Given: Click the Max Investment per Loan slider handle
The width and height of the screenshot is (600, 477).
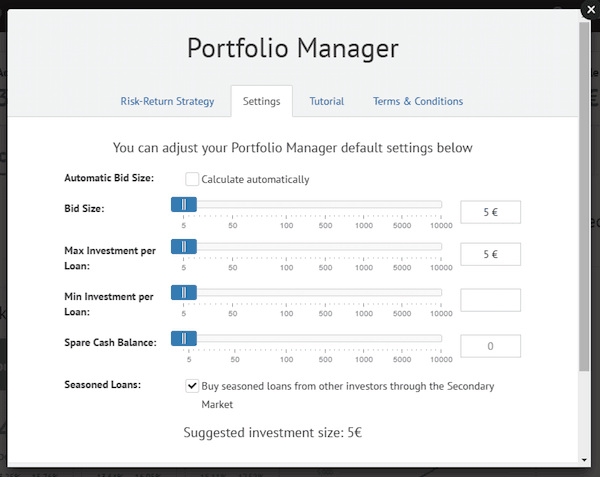Looking at the screenshot, I should pyautogui.click(x=184, y=247).
